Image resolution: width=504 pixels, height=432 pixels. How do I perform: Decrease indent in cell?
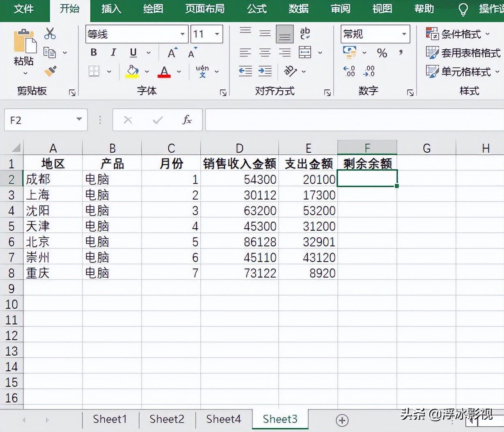[x=245, y=71]
